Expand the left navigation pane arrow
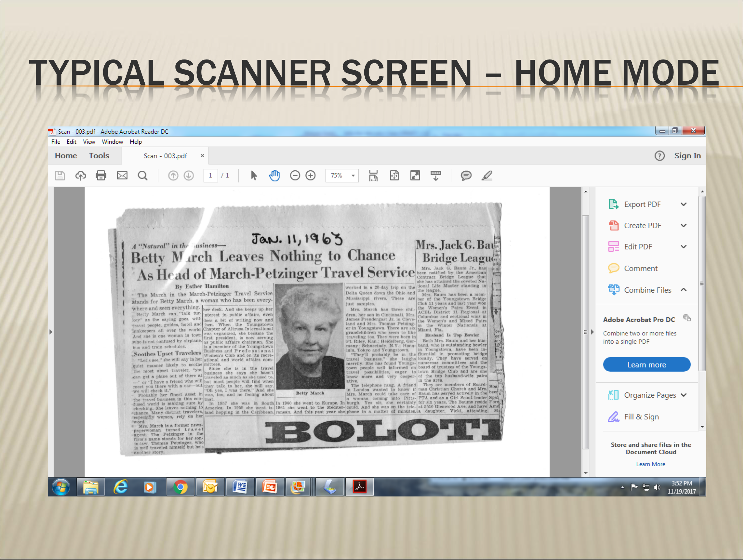The height and width of the screenshot is (560, 743). click(51, 332)
